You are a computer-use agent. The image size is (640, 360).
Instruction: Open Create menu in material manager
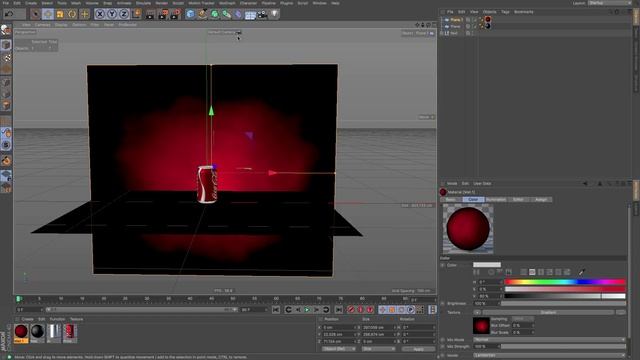click(x=27, y=319)
